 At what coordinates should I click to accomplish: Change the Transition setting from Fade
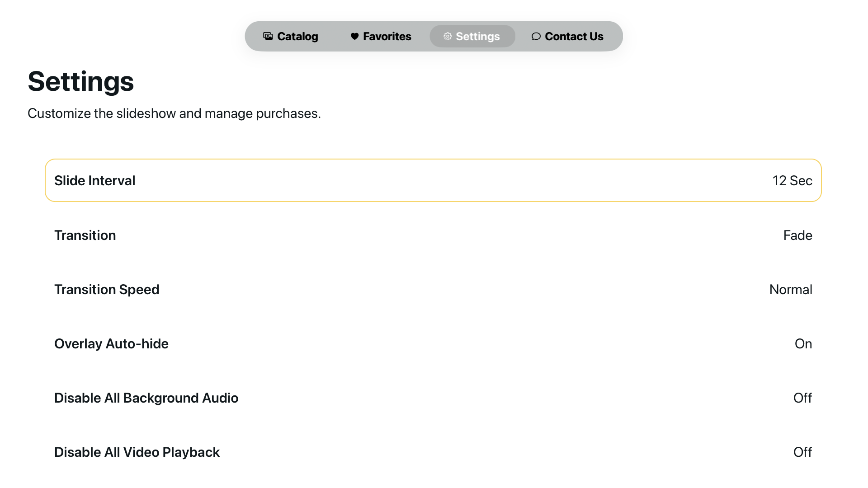(x=433, y=235)
